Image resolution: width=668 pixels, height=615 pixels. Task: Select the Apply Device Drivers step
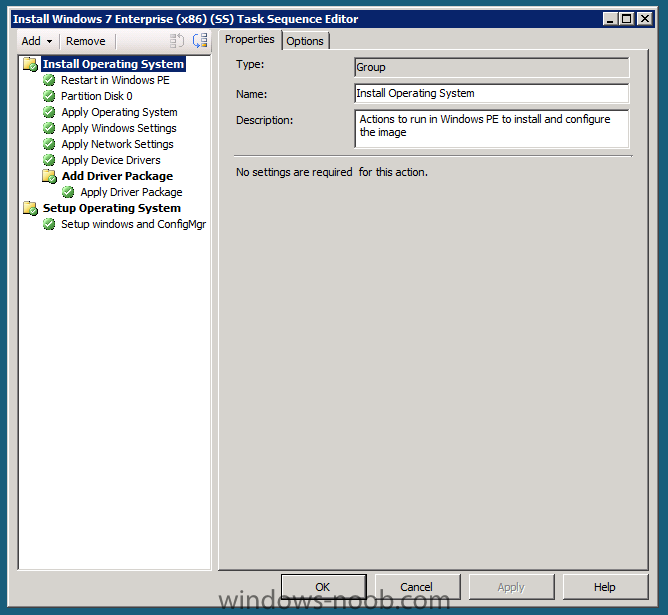point(111,160)
